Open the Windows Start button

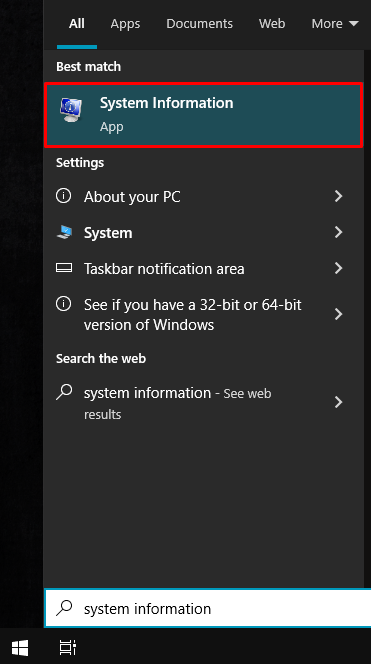pyautogui.click(x=20, y=647)
